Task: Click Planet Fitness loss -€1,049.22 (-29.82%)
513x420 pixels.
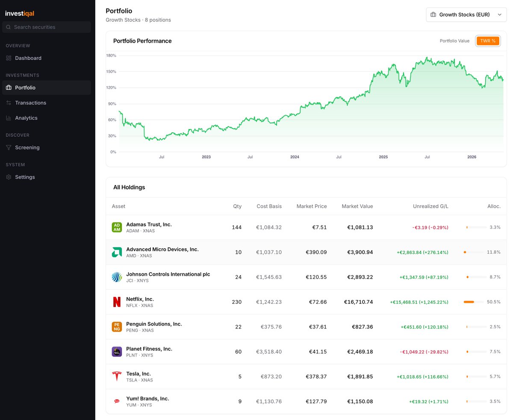Action: (424, 352)
